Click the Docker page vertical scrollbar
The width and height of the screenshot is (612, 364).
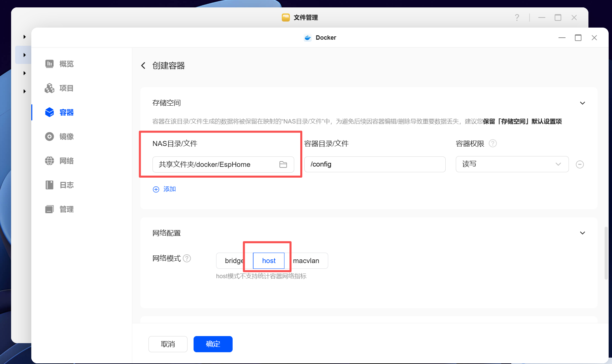pyautogui.click(x=606, y=253)
